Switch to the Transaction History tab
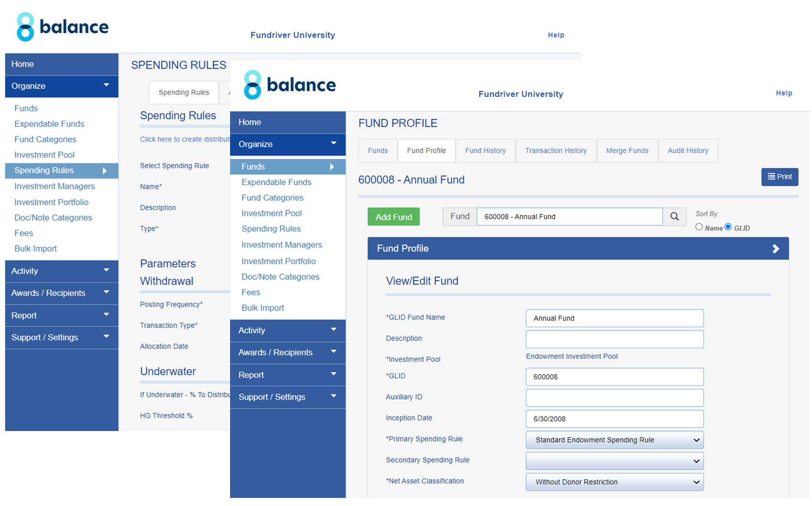This screenshot has width=812, height=506. coord(555,151)
